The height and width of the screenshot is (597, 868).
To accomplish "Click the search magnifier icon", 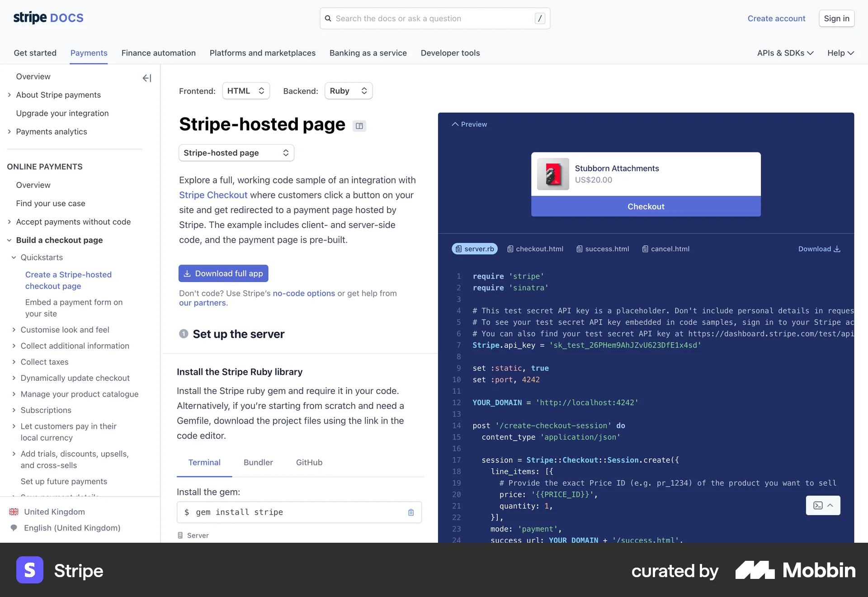I will tap(328, 18).
